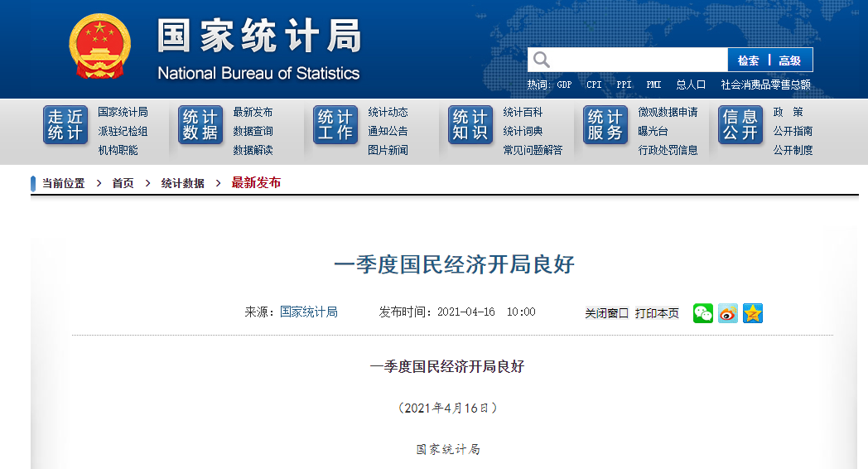Image resolution: width=868 pixels, height=469 pixels.
Task: Open 图片新闻 menu link
Action: [x=388, y=150]
